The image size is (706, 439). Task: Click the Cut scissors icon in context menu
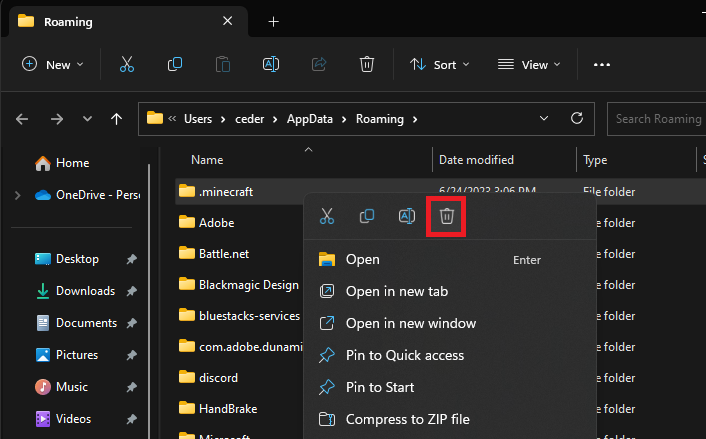(326, 216)
